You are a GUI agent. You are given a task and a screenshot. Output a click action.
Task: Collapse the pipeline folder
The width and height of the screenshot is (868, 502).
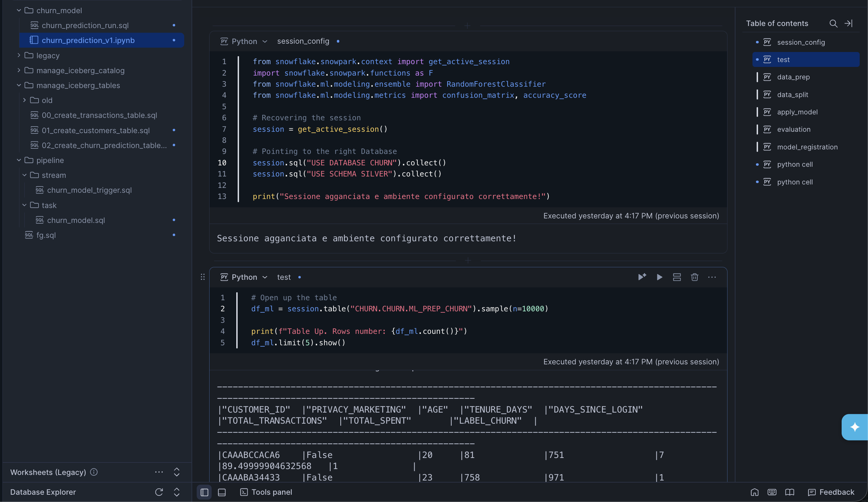coord(19,160)
